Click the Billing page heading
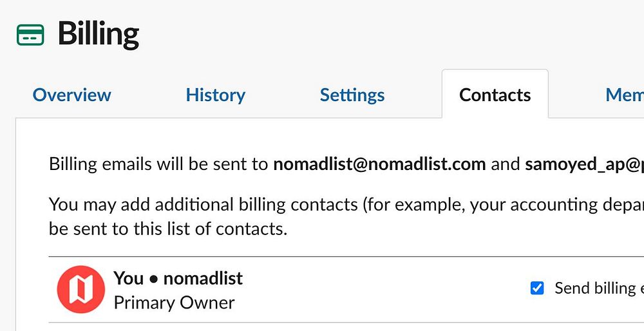Image resolution: width=644 pixels, height=331 pixels. coord(98,34)
